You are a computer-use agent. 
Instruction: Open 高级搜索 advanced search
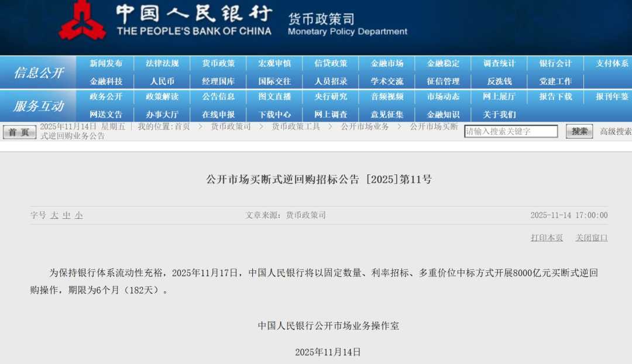pyautogui.click(x=616, y=132)
